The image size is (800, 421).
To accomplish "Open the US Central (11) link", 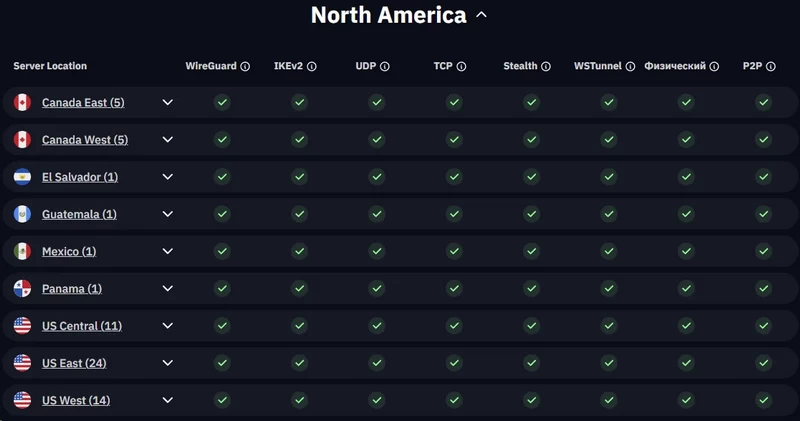I will pos(82,327).
